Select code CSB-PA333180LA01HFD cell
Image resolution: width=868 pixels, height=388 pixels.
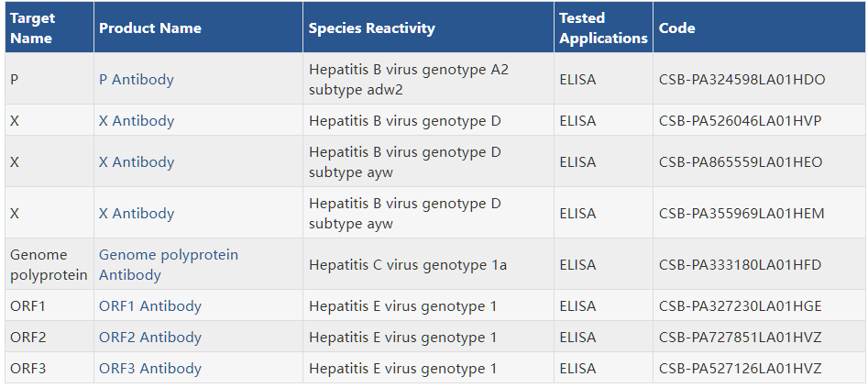(759, 265)
